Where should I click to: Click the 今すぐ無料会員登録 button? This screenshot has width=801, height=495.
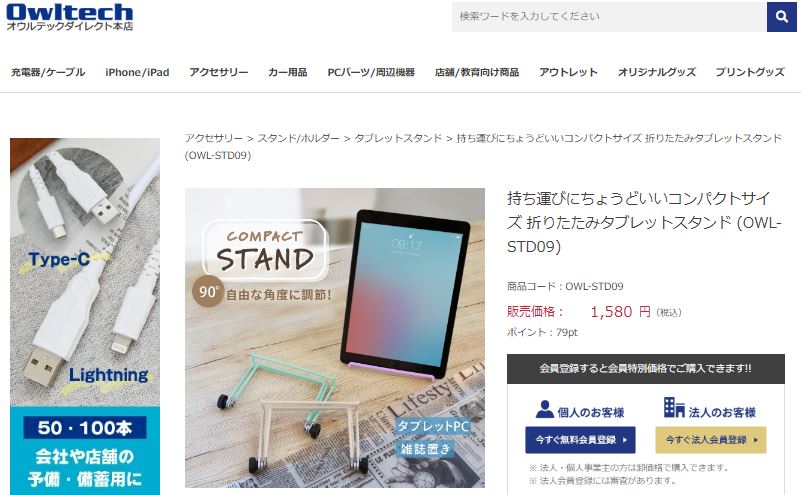tap(580, 440)
